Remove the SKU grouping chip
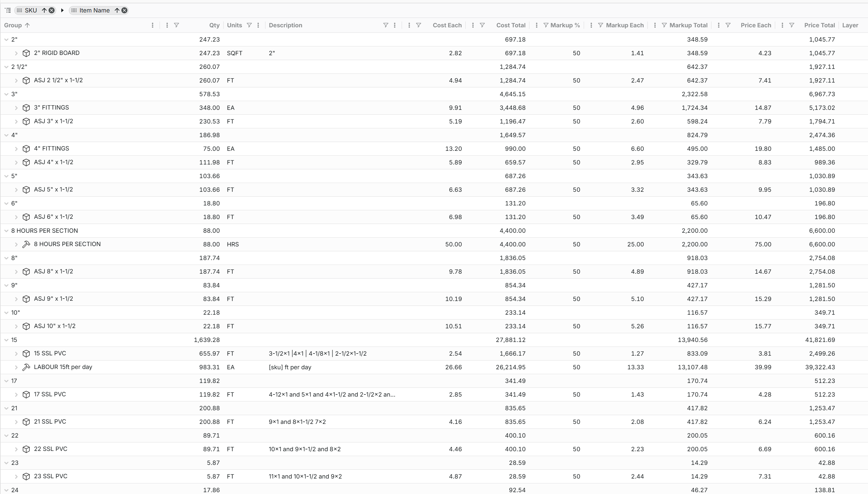The width and height of the screenshot is (868, 494). 52,10
